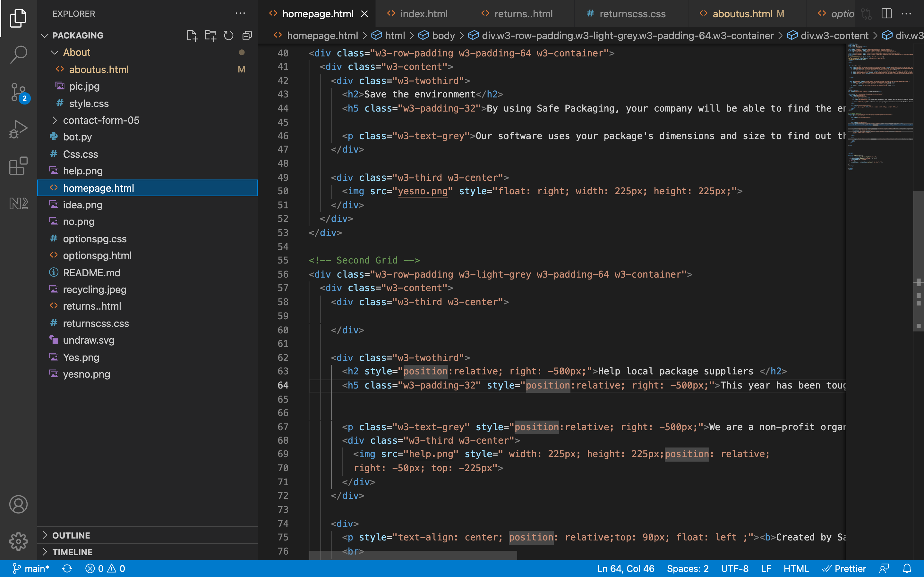This screenshot has width=924, height=577.
Task: Refresh the explorer file list
Action: (228, 36)
